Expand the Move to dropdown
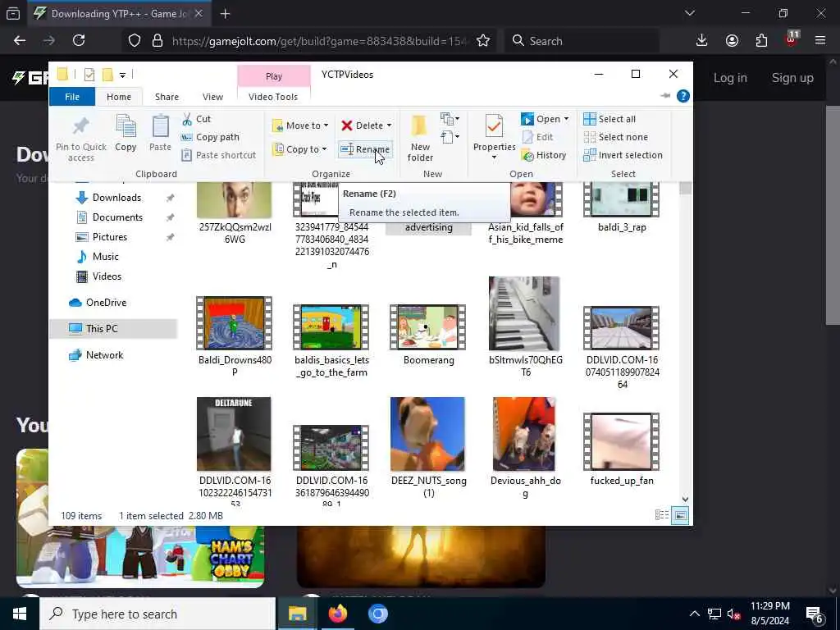This screenshot has height=630, width=840. click(x=300, y=126)
